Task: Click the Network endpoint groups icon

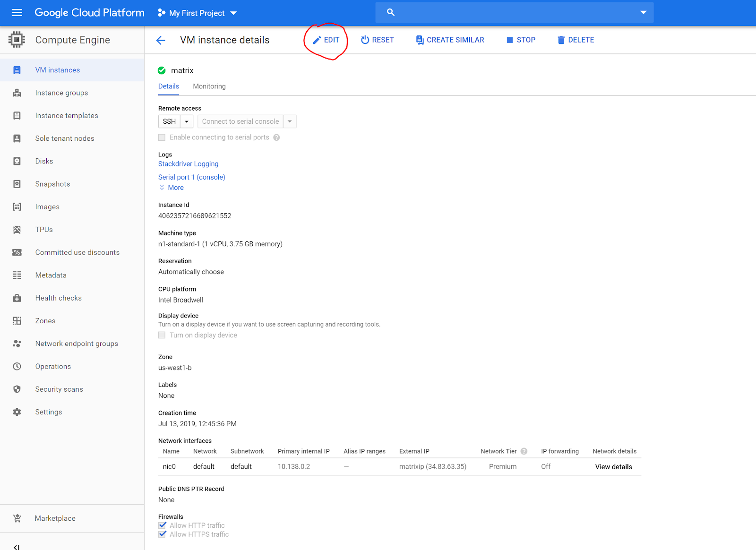Action: [x=17, y=344]
